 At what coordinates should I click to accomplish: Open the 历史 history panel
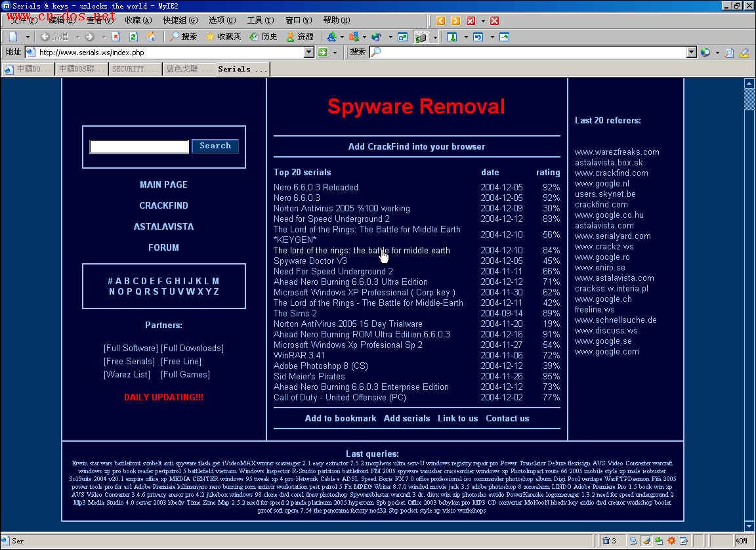pos(263,37)
